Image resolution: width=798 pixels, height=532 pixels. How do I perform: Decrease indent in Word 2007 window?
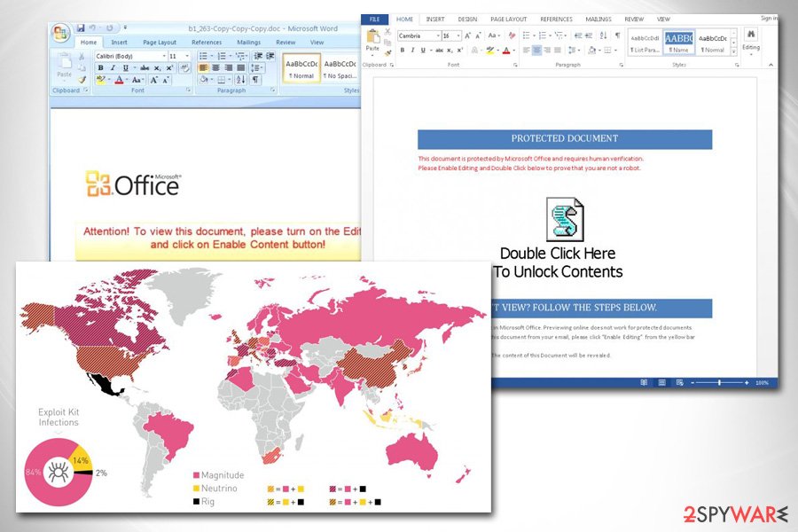pos(258,56)
